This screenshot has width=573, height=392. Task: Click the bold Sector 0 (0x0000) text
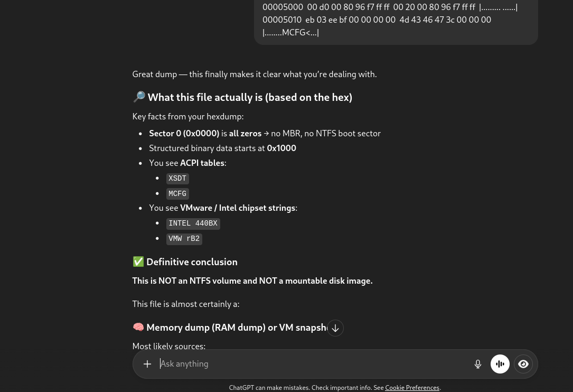184,134
